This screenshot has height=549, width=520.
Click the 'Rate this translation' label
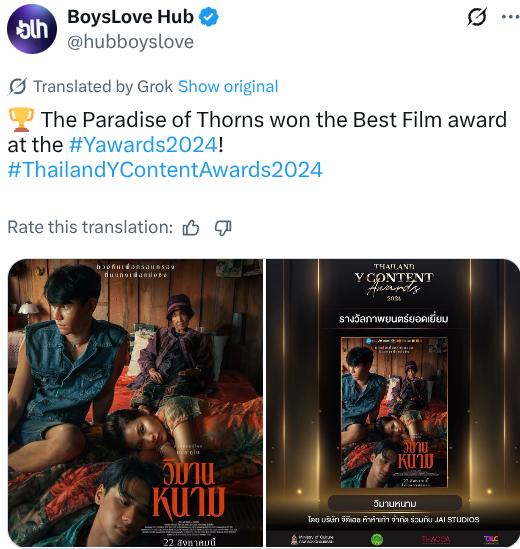[90, 227]
